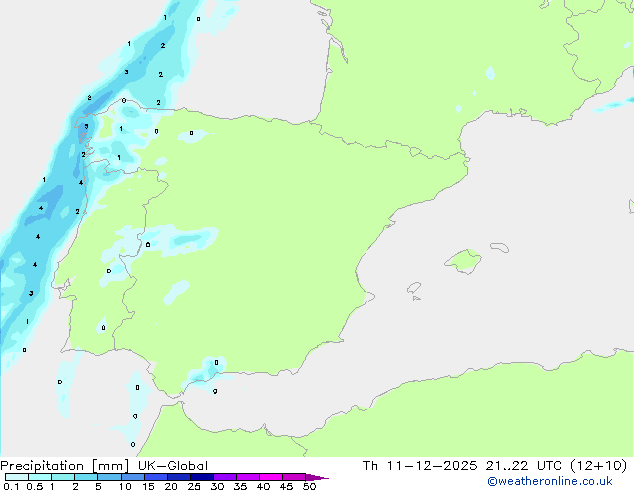The width and height of the screenshot is (634, 490).
Task: Click Mallorca island on the map
Action: 464,261
